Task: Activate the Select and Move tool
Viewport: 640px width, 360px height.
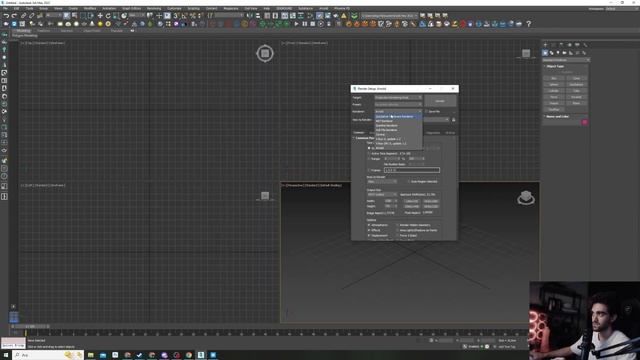Action: tap(100, 16)
